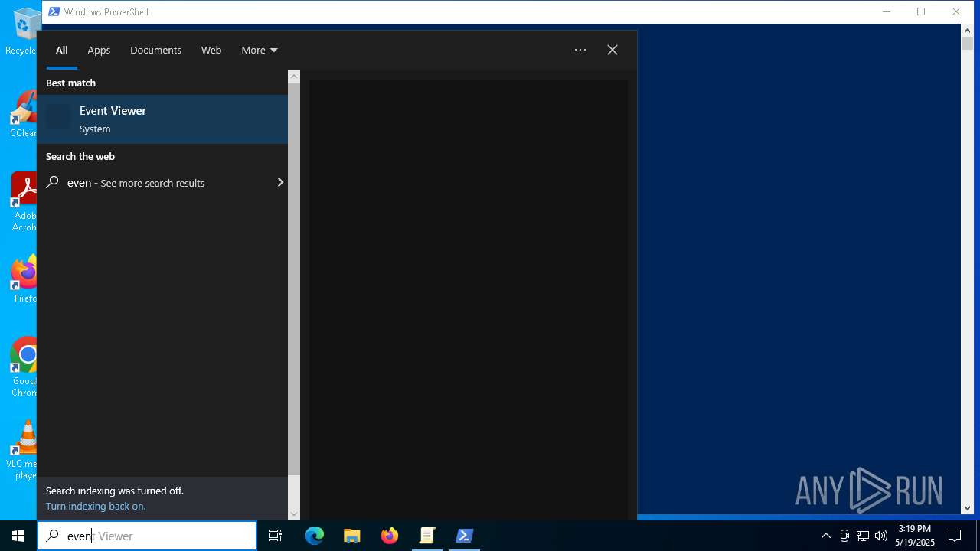Expand web result chevron arrow
The image size is (980, 551).
[x=279, y=183]
